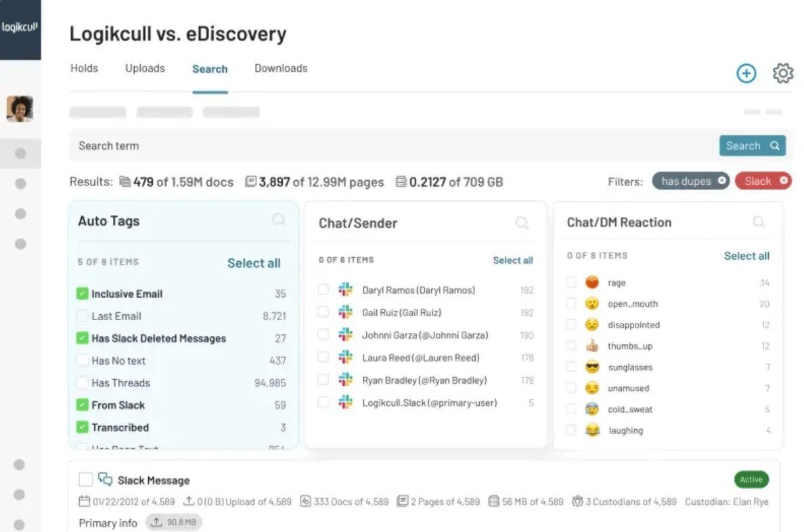Click 'Custodian: Elan Rye' text
Viewport: 804px width, 532px height.
point(727,502)
